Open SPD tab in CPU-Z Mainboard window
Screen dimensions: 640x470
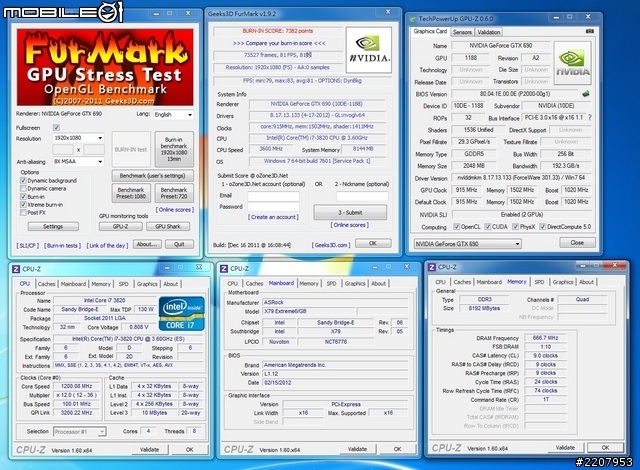point(332,284)
